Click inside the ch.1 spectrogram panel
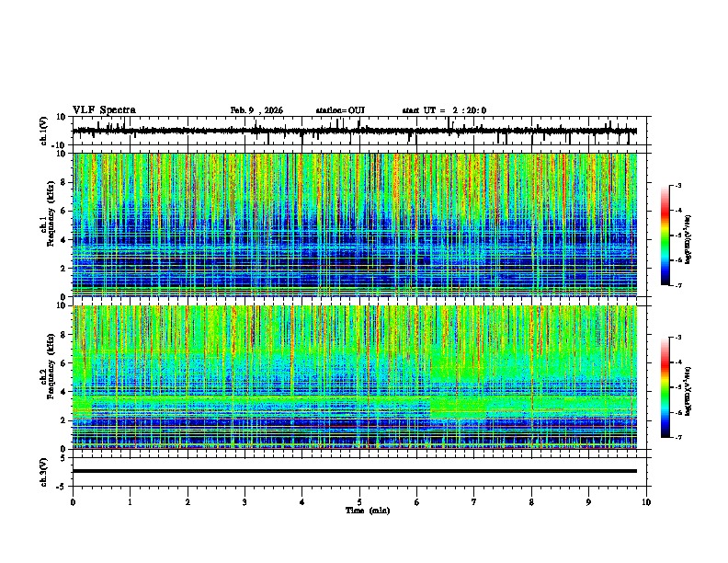 (x=355, y=224)
